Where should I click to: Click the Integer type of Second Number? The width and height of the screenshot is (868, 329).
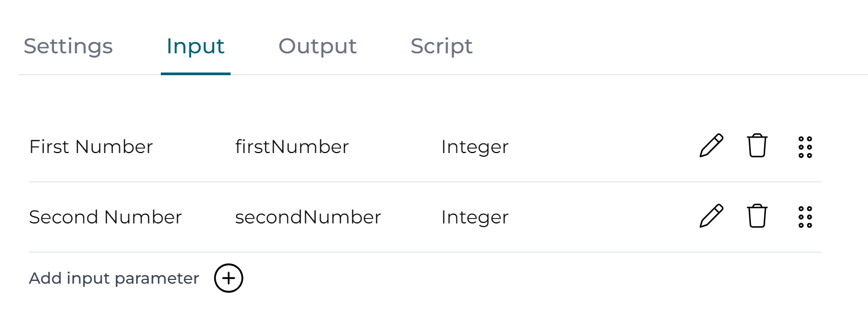(x=474, y=217)
